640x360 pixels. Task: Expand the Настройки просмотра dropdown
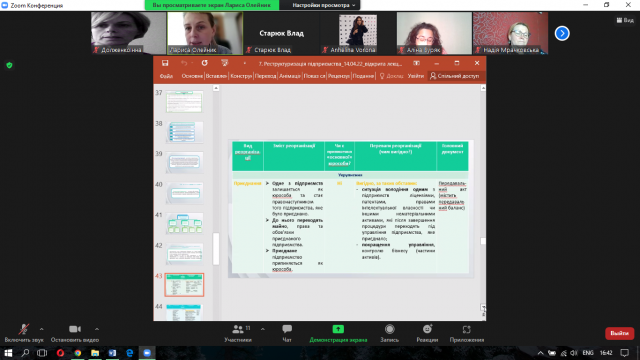pos(323,5)
